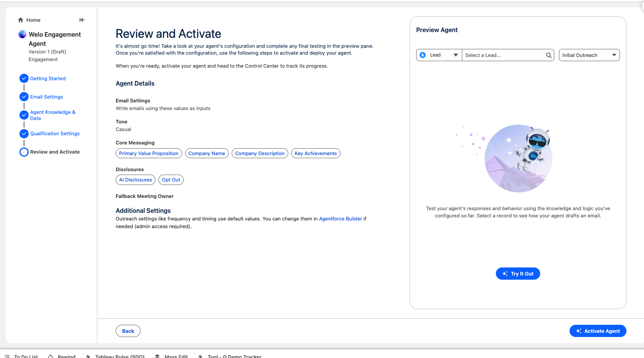Screen dimensions: 644x358
Task: Open the Tool - Q Demo Tracker item
Action: tap(230, 356)
